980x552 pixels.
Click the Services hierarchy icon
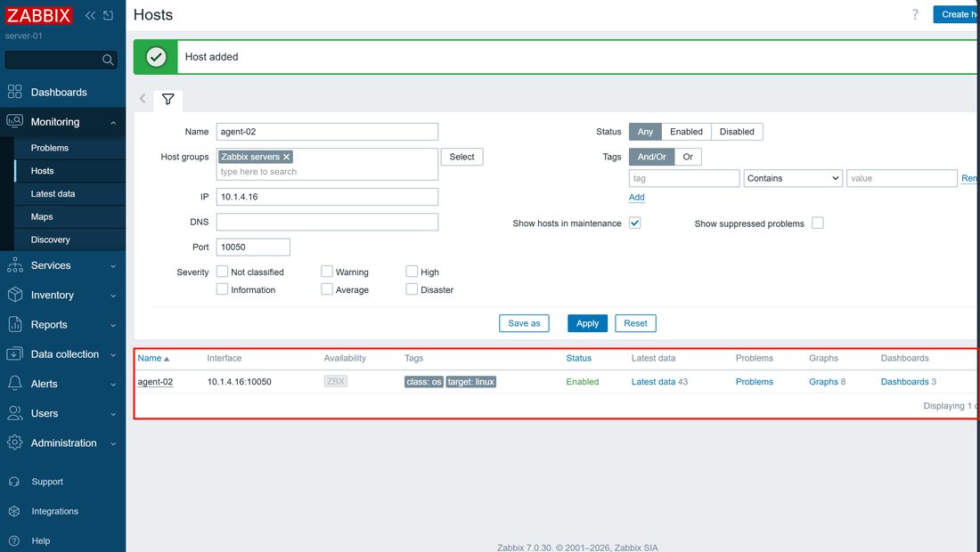(x=15, y=264)
